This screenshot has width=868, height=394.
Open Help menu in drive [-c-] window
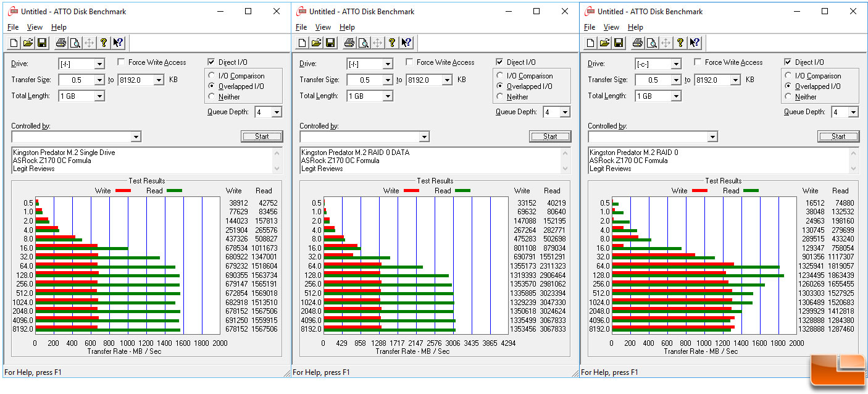click(x=636, y=27)
